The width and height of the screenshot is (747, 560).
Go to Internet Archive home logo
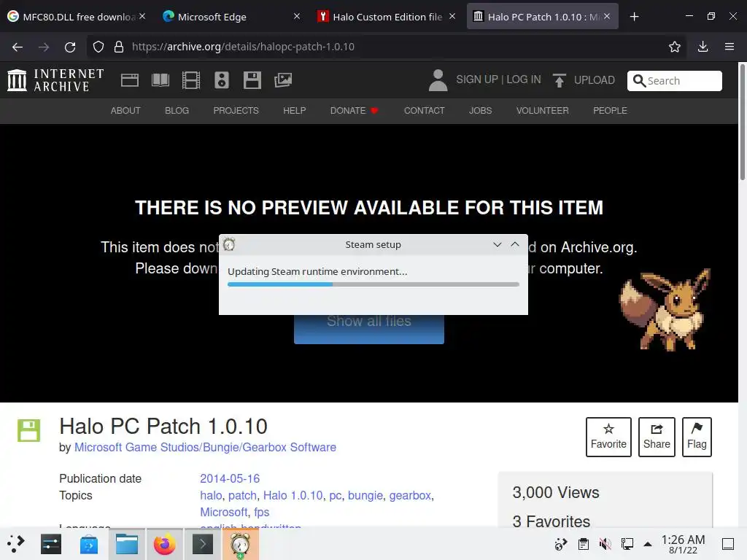click(x=55, y=80)
